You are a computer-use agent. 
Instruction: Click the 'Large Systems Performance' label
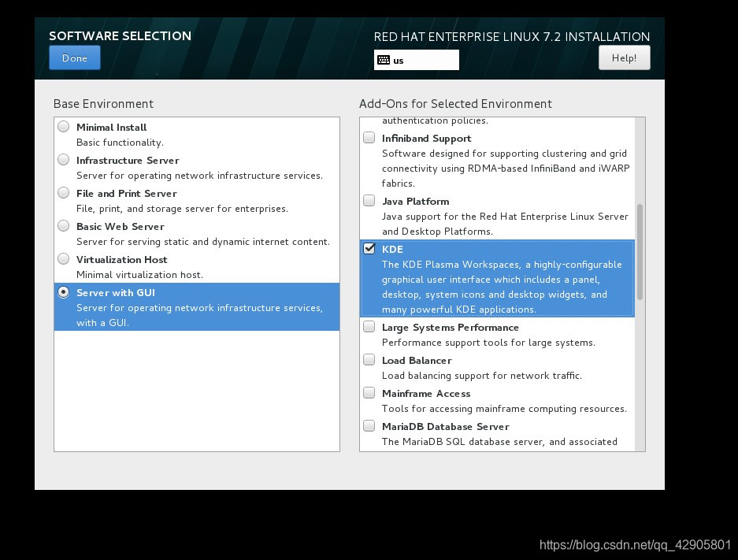[x=451, y=328]
